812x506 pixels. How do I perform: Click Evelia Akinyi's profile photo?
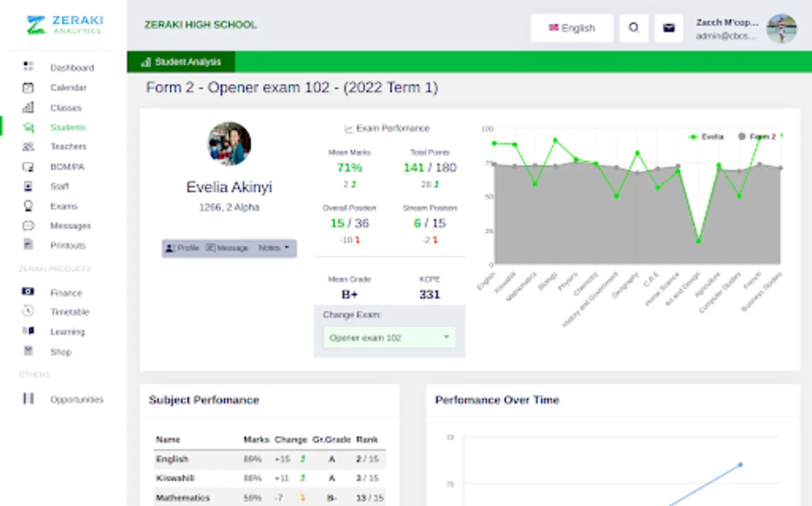(x=229, y=144)
